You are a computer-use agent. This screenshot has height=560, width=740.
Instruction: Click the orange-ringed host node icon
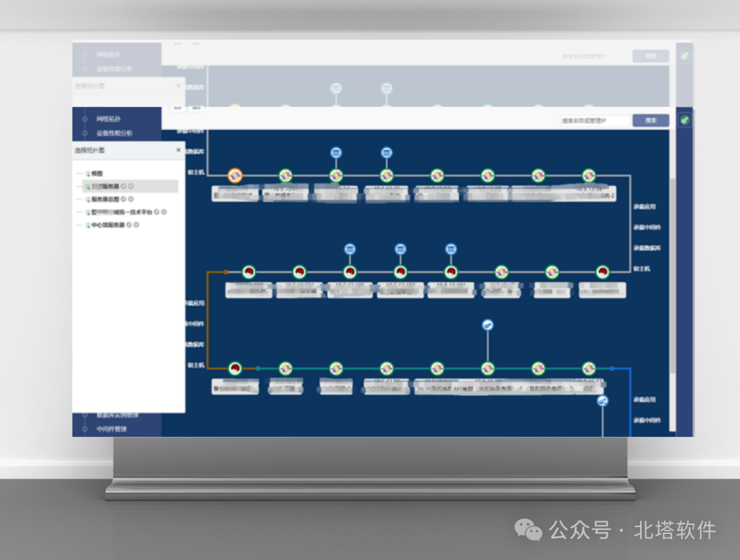pyautogui.click(x=235, y=176)
